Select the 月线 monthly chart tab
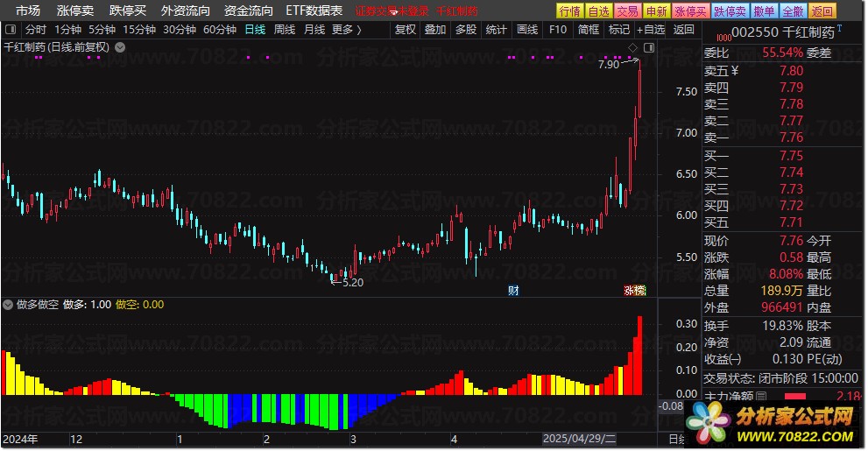Screen dimensions: 868x451 coord(314,29)
